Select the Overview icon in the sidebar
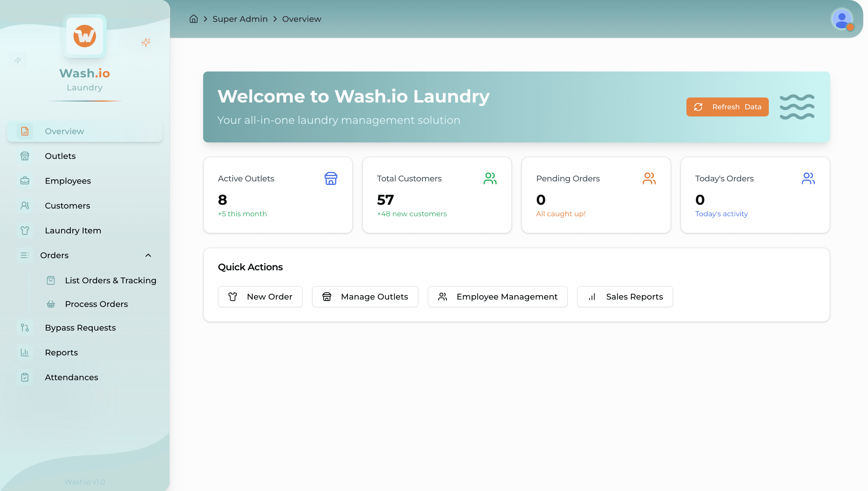The height and width of the screenshot is (491, 868). [25, 131]
